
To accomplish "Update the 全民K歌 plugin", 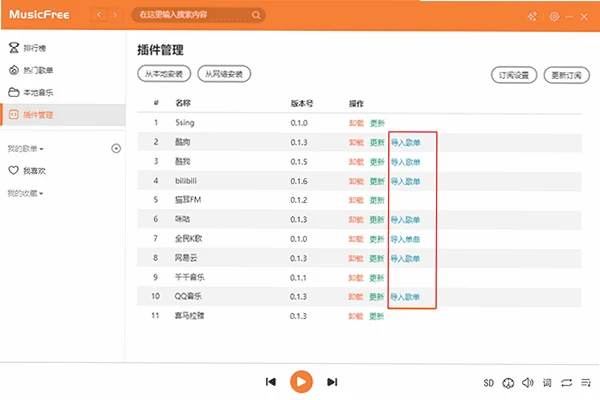I will pyautogui.click(x=377, y=239).
